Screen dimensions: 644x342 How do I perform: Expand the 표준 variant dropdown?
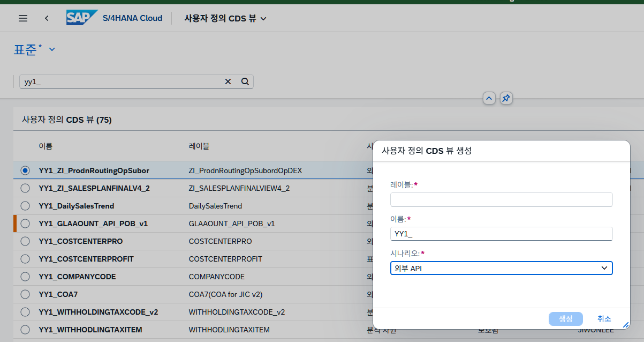click(52, 49)
